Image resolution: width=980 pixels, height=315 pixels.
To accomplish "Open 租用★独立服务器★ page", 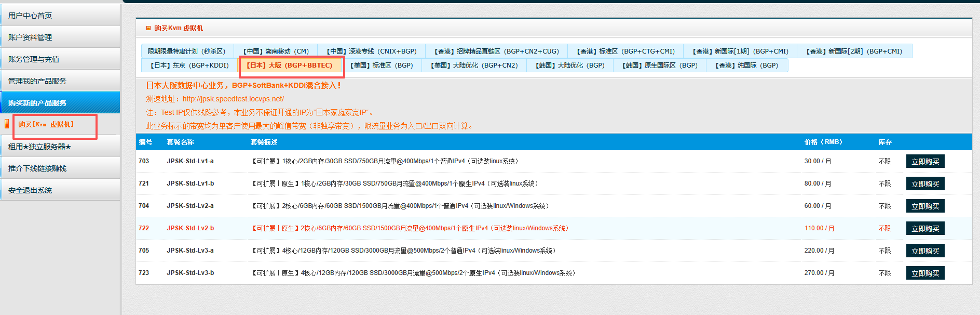I will (60, 147).
